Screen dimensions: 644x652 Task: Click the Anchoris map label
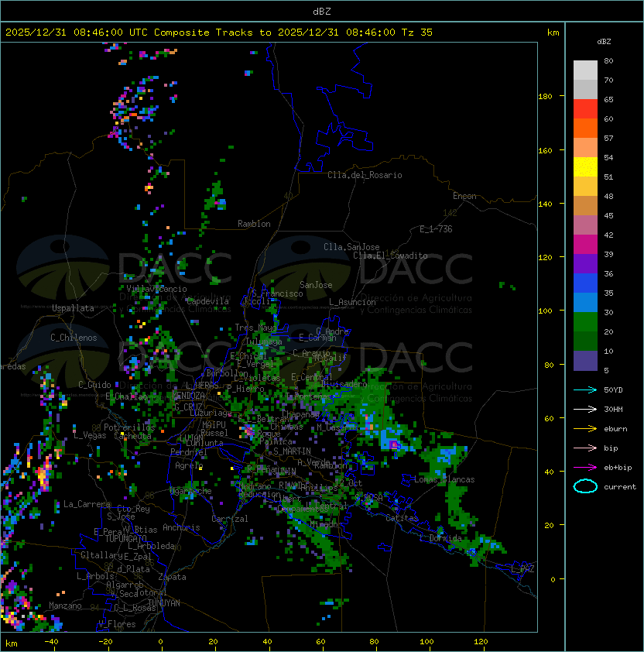click(x=181, y=527)
